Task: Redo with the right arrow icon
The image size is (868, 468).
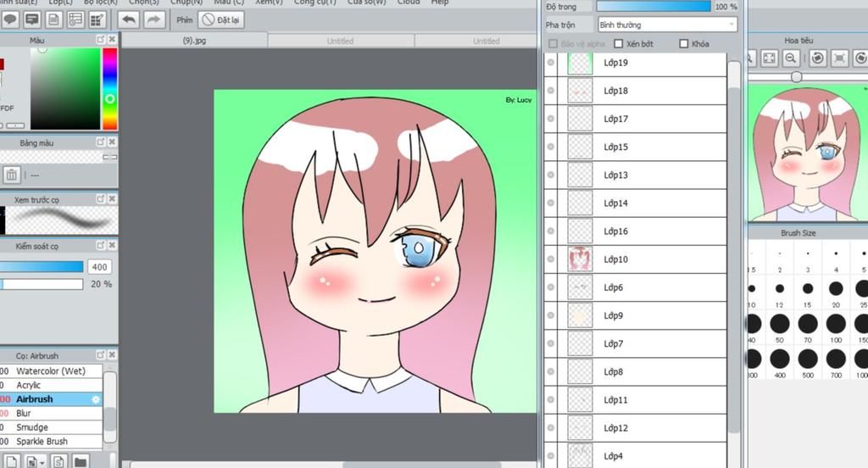Action: click(x=154, y=20)
